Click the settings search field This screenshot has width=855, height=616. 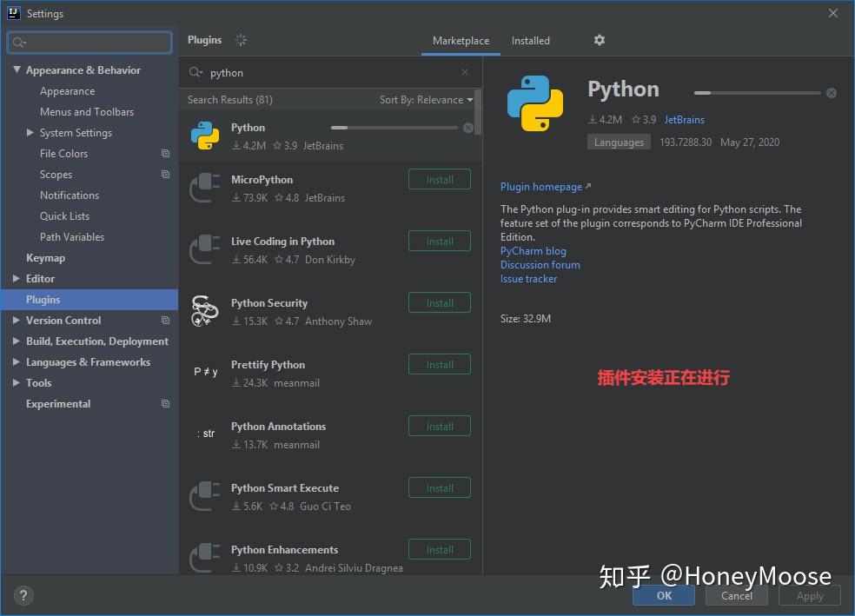pyautogui.click(x=89, y=41)
